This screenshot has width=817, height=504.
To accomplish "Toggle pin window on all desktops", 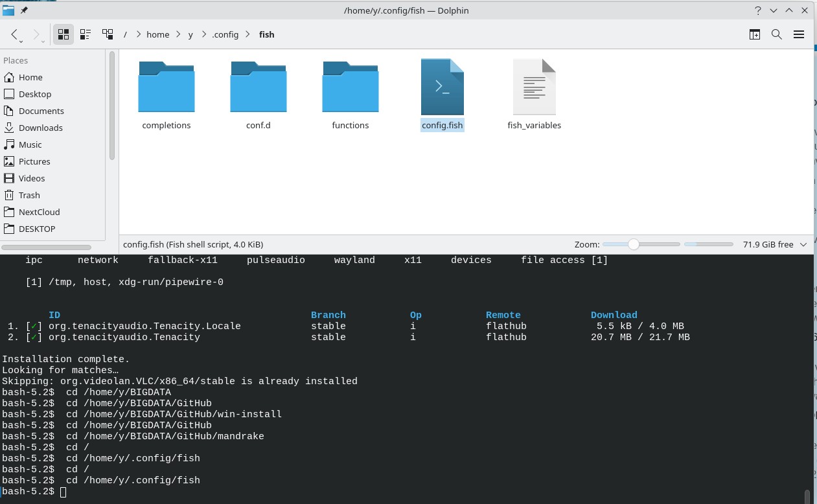I will (x=25, y=10).
